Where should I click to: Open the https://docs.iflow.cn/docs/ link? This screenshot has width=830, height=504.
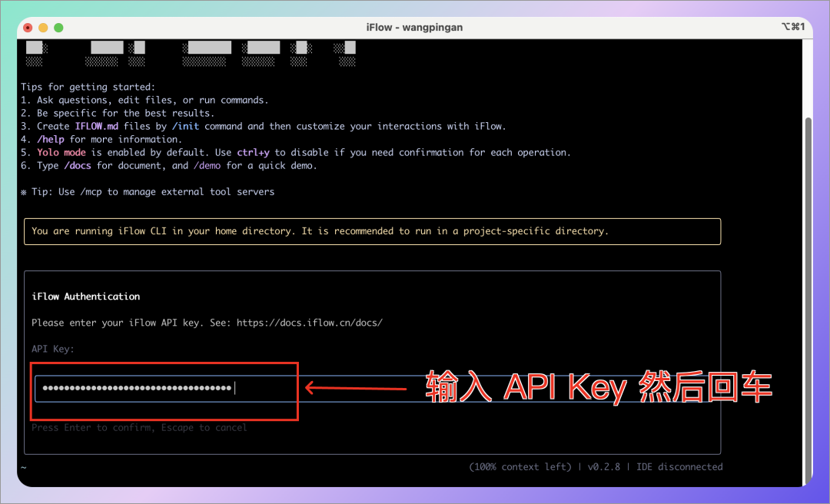310,323
